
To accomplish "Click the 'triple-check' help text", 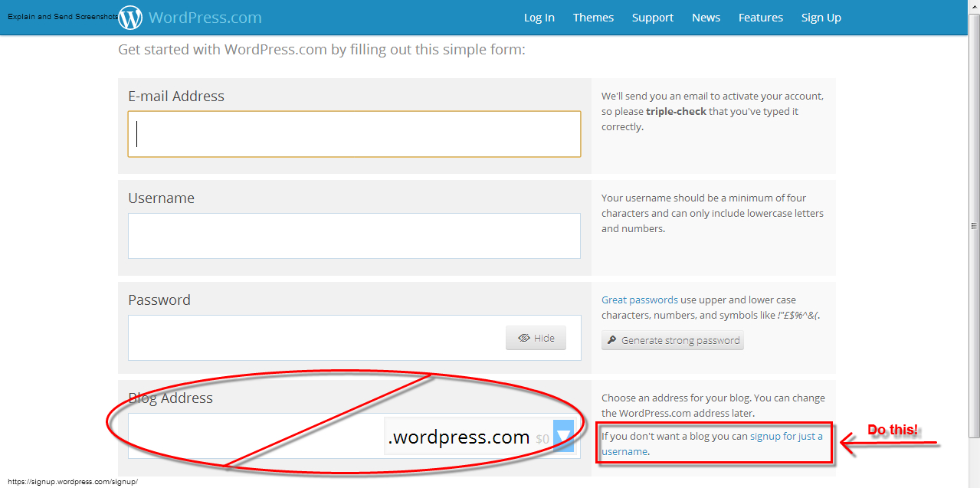I will coord(676,111).
